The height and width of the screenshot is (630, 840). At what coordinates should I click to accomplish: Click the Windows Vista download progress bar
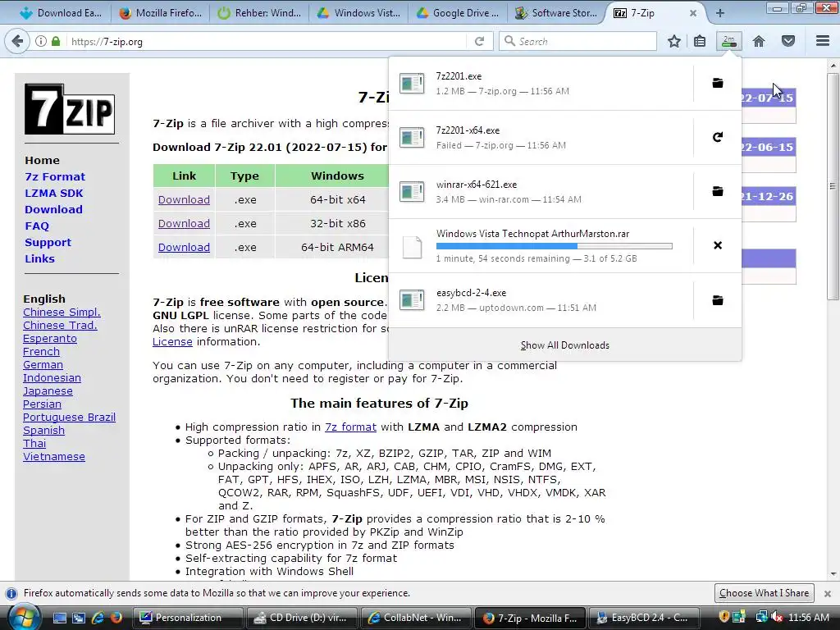pos(554,246)
